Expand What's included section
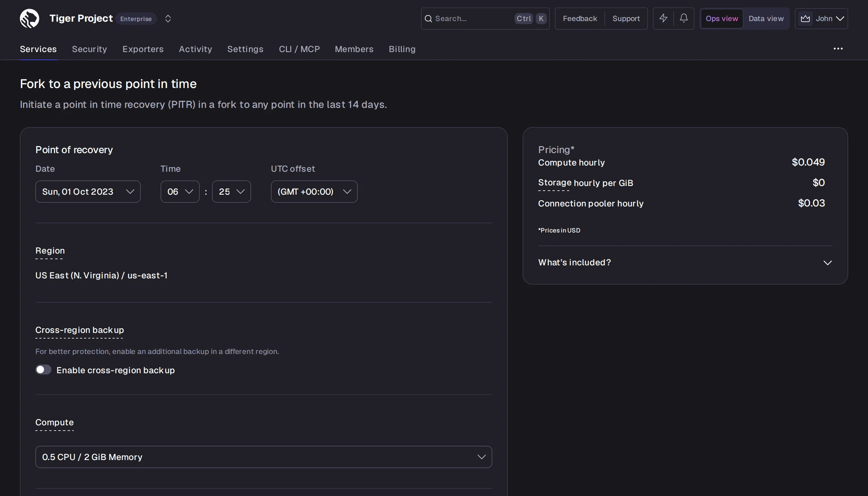Screen dimensions: 868x496 (x=685, y=262)
